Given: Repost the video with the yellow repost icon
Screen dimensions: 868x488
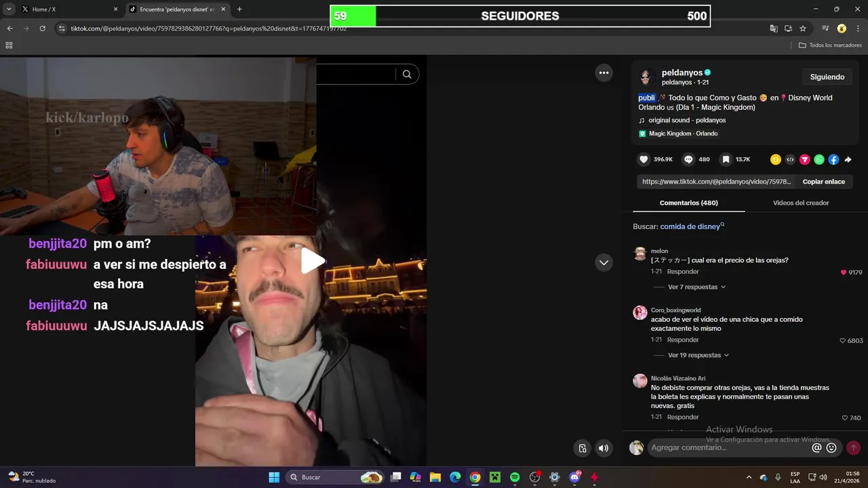Looking at the screenshot, I should click(776, 160).
